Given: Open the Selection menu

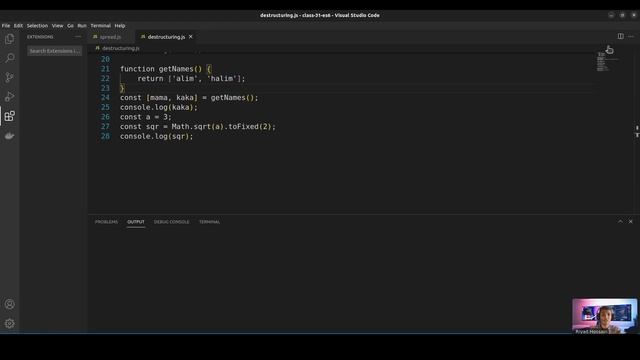Looking at the screenshot, I should click(x=38, y=25).
